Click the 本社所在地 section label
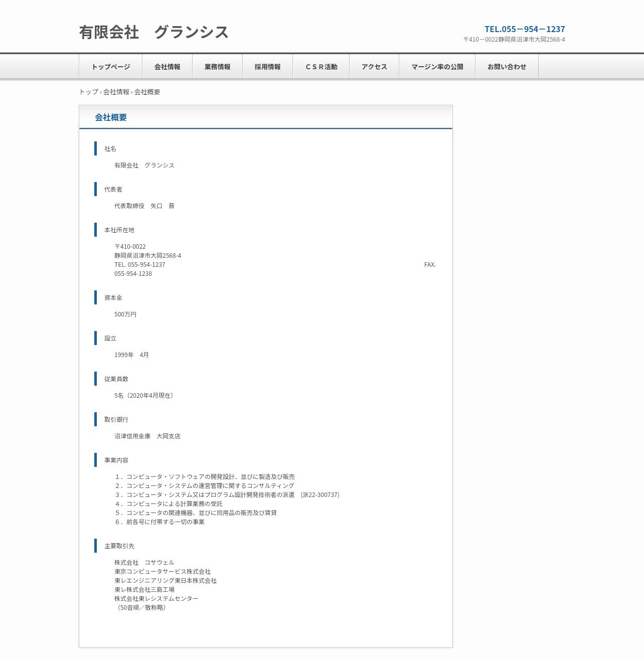Viewport: 644px width, 660px height. coord(119,230)
